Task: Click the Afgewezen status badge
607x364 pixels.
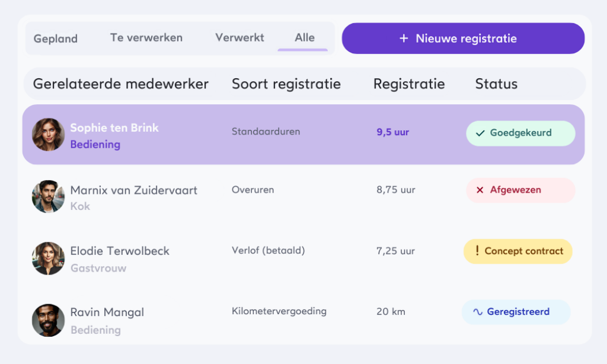Action: click(520, 190)
